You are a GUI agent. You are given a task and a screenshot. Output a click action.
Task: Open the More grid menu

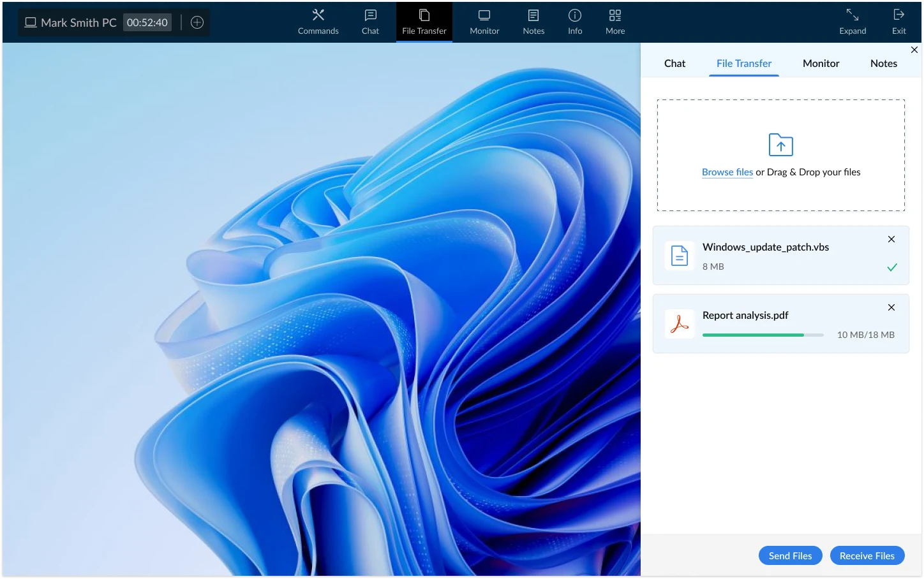pyautogui.click(x=615, y=22)
